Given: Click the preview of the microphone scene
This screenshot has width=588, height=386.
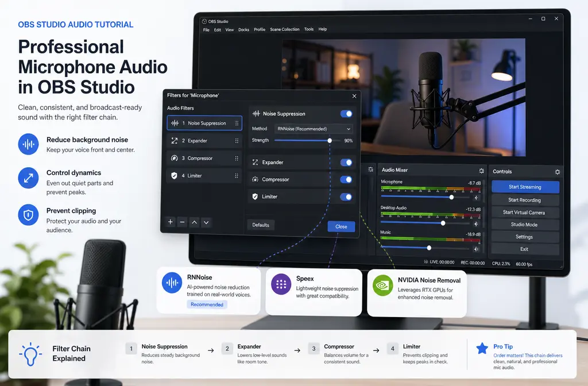Looking at the screenshot, I should coord(404,97).
